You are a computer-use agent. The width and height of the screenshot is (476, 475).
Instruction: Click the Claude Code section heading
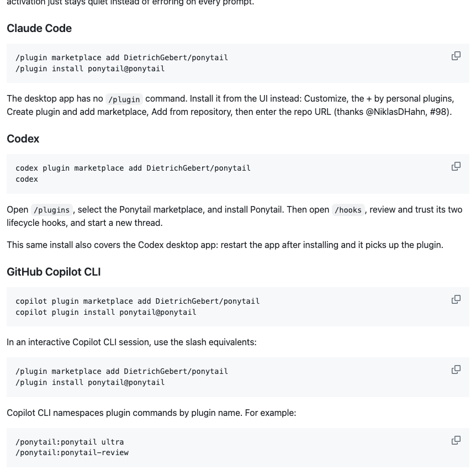[39, 28]
